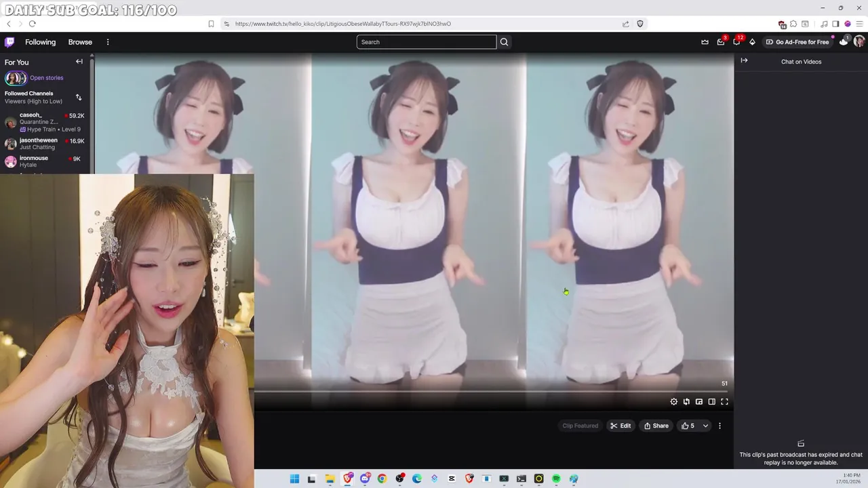The height and width of the screenshot is (488, 868).
Task: Open ironmouse channel in sidebar
Action: (x=45, y=161)
